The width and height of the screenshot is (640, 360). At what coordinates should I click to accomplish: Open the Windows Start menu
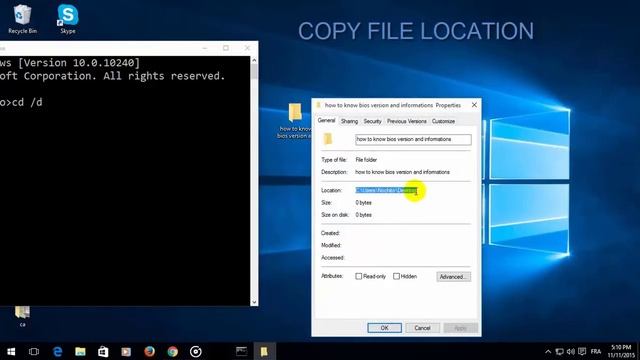pos(11,351)
